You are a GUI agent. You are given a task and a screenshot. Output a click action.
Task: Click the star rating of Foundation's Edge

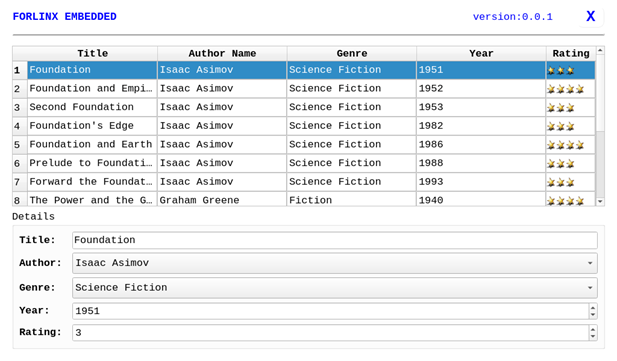[x=571, y=126]
